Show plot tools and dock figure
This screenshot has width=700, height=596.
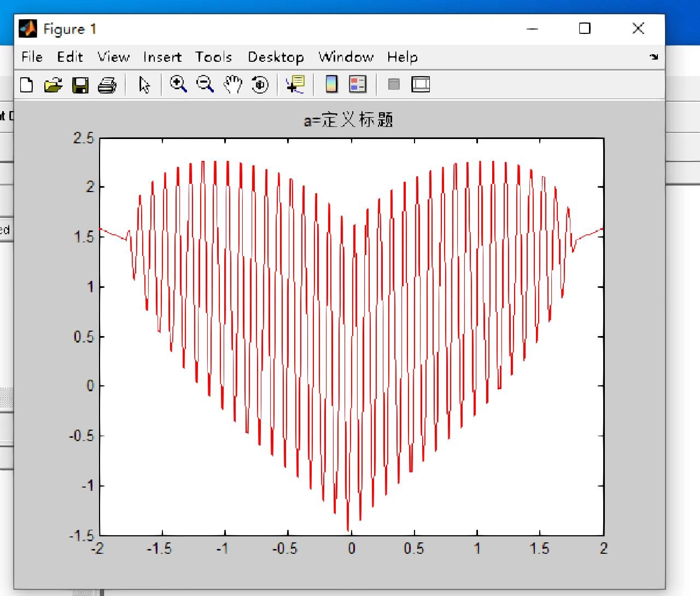[420, 84]
